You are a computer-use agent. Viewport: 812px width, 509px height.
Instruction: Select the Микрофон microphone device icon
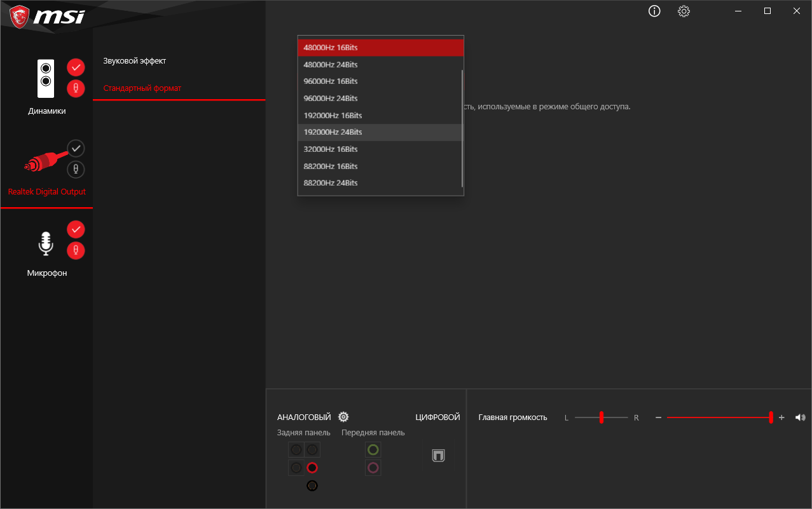[46, 243]
